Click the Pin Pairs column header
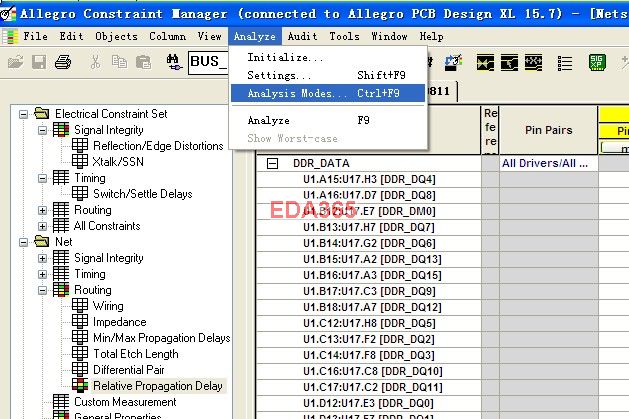Screen dimensions: 629x419 (x=548, y=130)
